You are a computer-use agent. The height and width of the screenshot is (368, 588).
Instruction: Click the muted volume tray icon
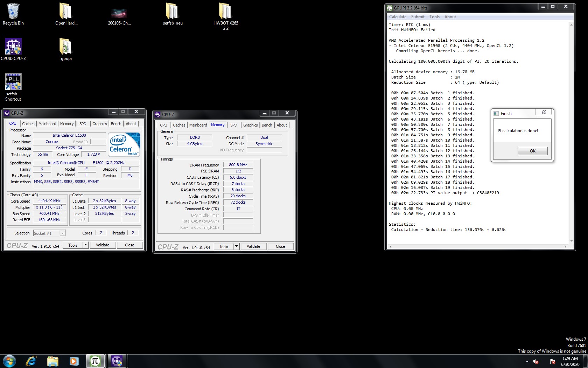click(536, 361)
